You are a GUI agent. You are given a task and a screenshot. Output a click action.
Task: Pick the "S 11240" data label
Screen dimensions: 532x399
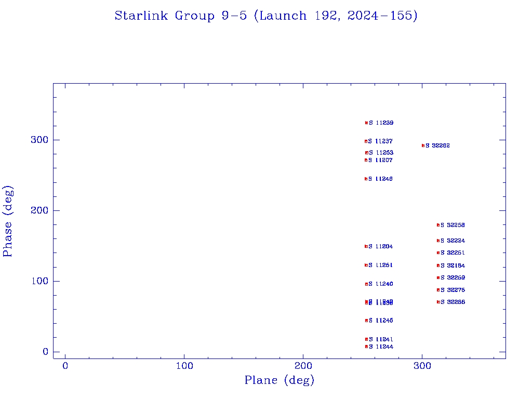[x=381, y=284]
